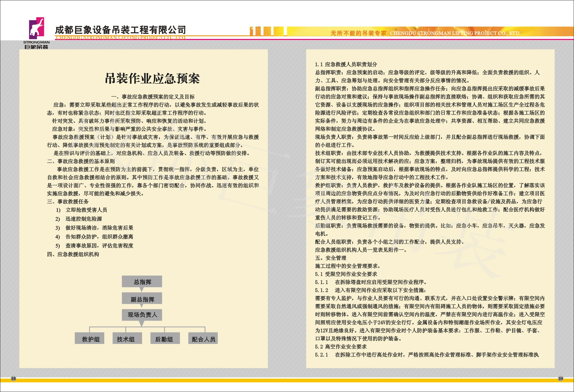Select the 副总指挥 chart box

(x=142, y=299)
